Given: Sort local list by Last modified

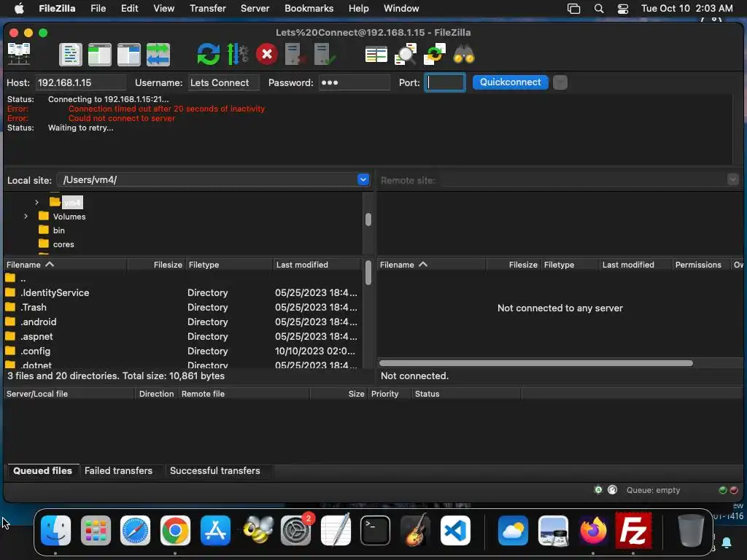Looking at the screenshot, I should click(317, 265).
